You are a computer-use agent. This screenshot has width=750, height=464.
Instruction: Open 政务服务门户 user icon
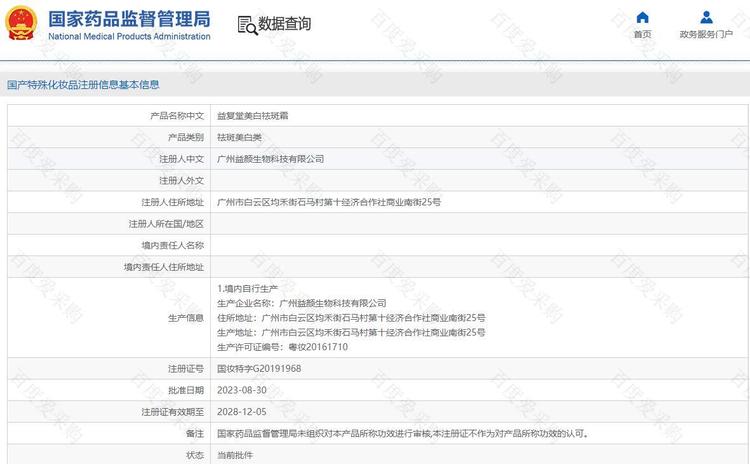(x=706, y=18)
